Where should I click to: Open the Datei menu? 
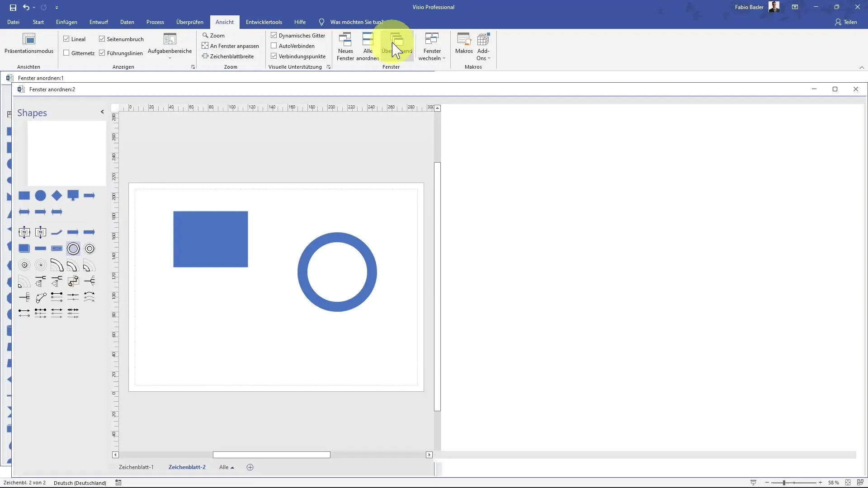point(13,22)
